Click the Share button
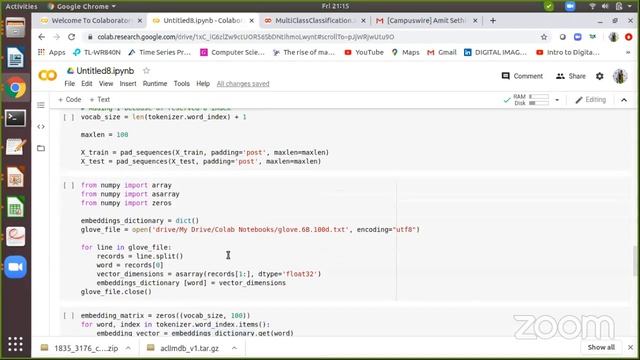The height and width of the screenshot is (360, 640). (571, 76)
